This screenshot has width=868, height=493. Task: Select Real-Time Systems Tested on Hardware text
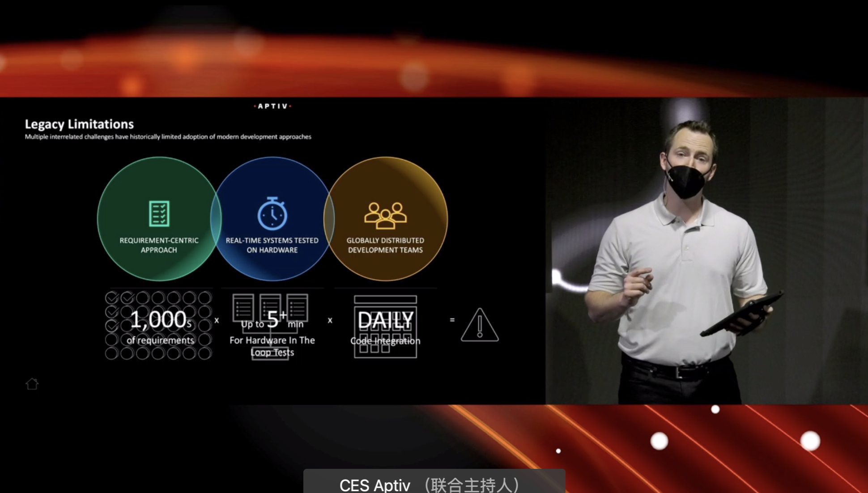(272, 245)
